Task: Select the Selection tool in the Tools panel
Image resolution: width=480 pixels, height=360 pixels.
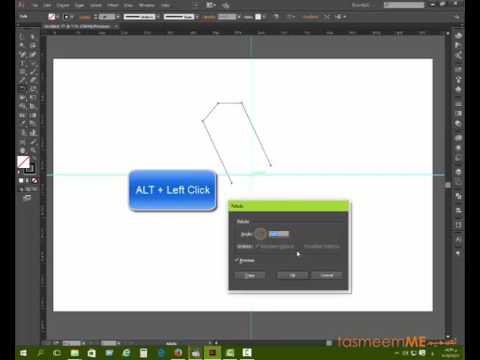Action: point(22,37)
